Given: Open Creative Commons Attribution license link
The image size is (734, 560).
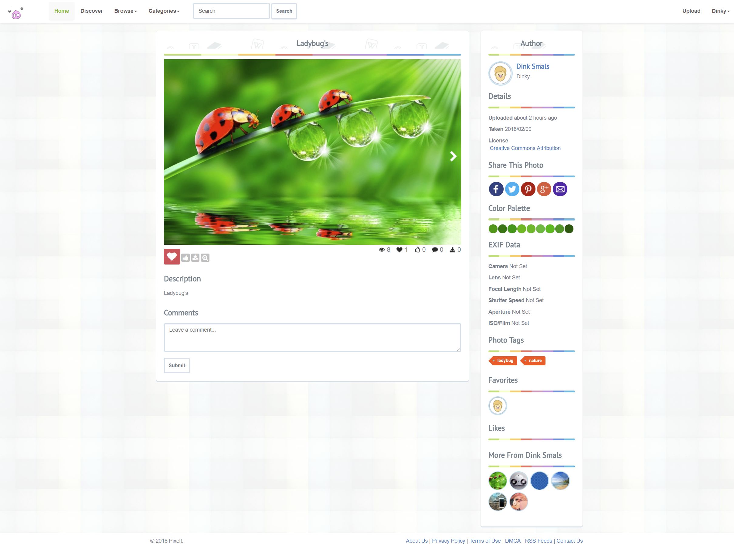Looking at the screenshot, I should click(525, 148).
